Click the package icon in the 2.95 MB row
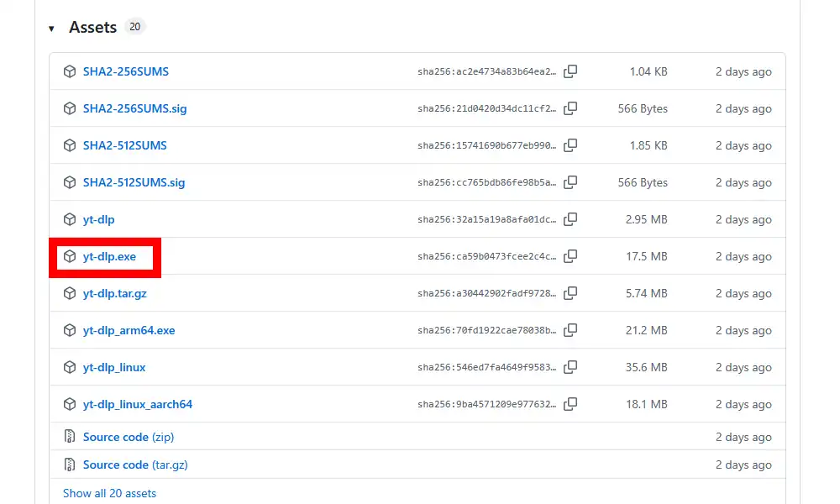This screenshot has width=840, height=504. (x=70, y=219)
